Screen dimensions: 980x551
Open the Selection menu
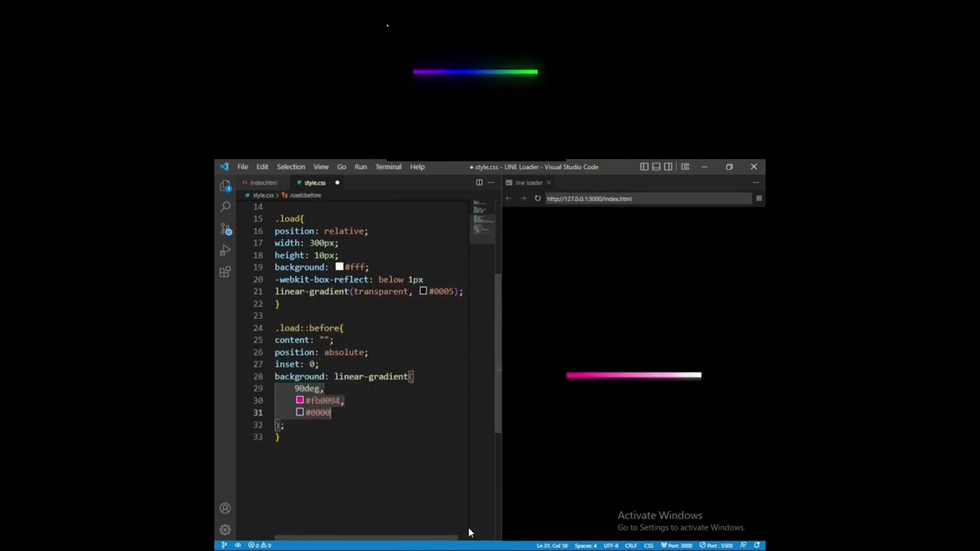[291, 166]
